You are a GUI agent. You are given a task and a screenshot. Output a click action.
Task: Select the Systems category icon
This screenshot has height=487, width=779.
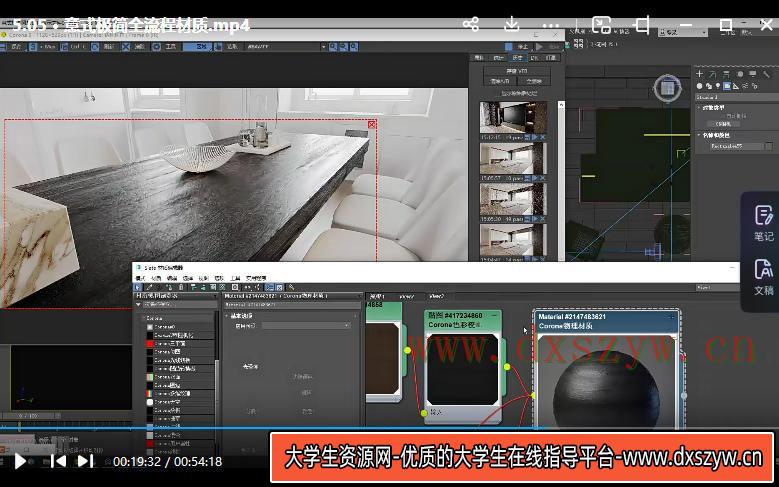coord(754,86)
